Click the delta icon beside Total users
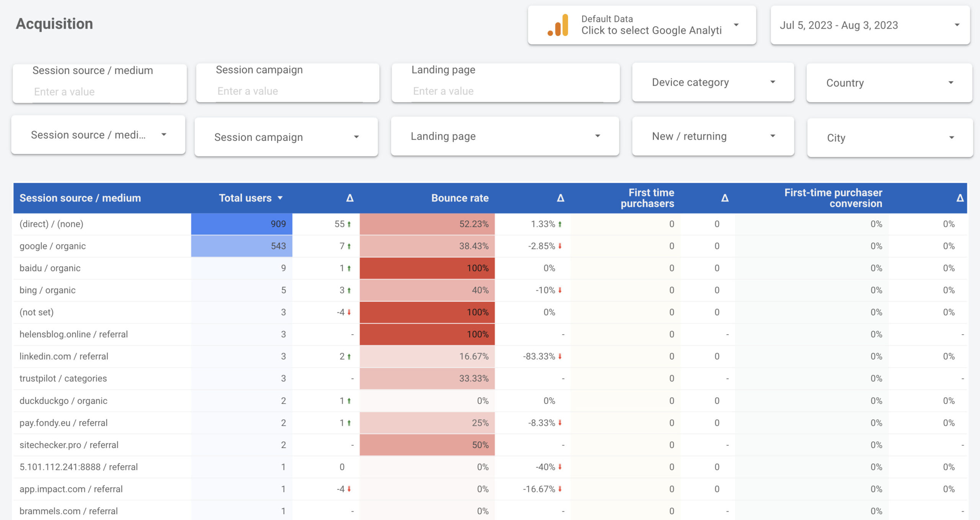 tap(350, 198)
